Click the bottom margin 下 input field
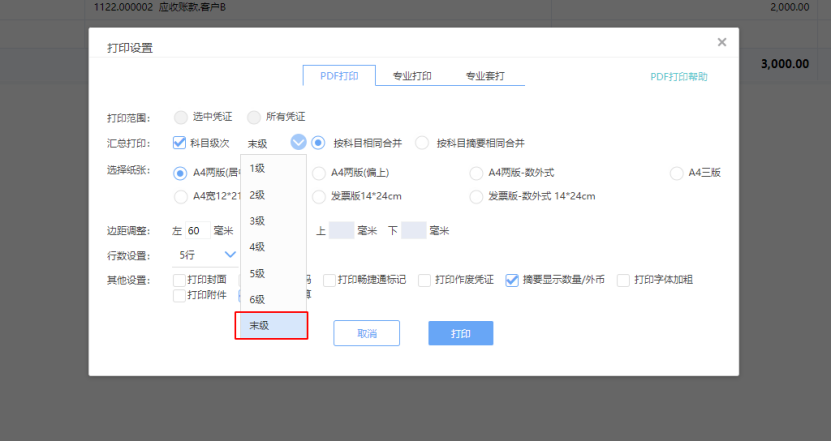 (x=414, y=231)
